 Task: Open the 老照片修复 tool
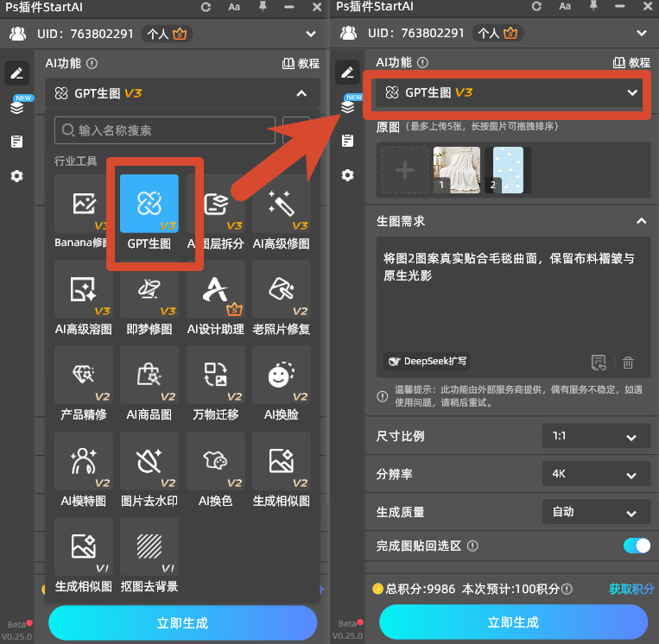pos(282,289)
